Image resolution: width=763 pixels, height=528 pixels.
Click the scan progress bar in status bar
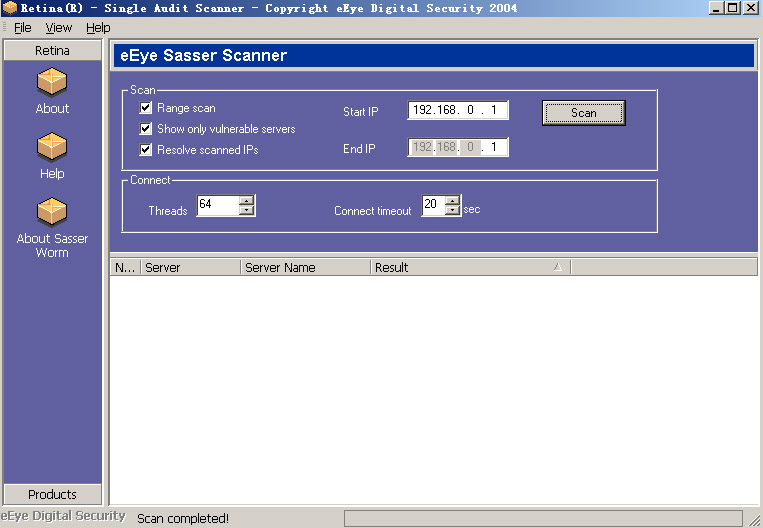click(x=543, y=518)
